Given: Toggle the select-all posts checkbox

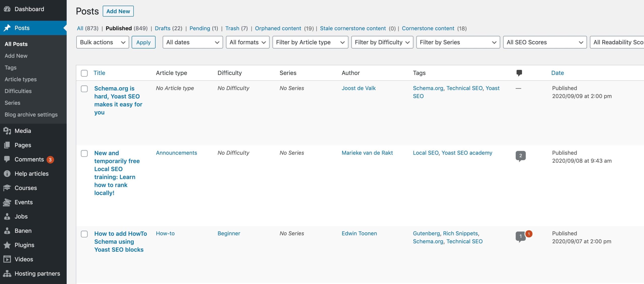Looking at the screenshot, I should tap(84, 73).
